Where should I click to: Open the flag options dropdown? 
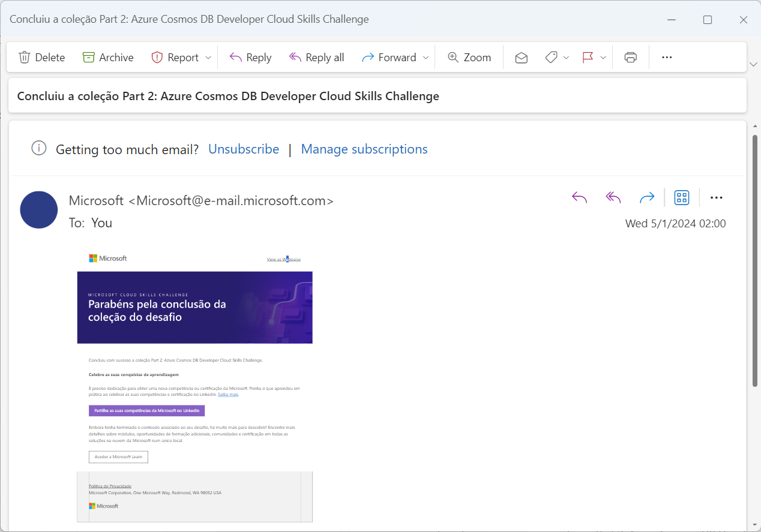(x=603, y=58)
